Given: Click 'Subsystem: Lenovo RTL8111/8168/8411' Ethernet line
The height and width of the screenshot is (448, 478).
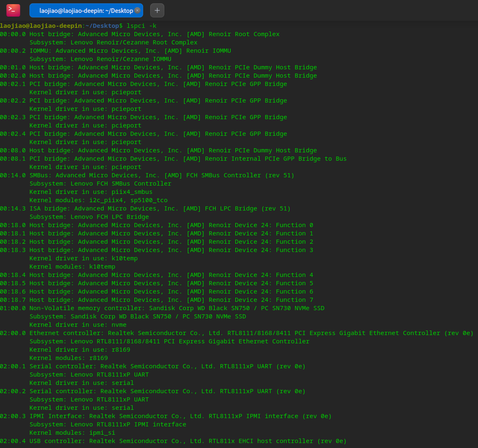Looking at the screenshot, I should point(169,341).
